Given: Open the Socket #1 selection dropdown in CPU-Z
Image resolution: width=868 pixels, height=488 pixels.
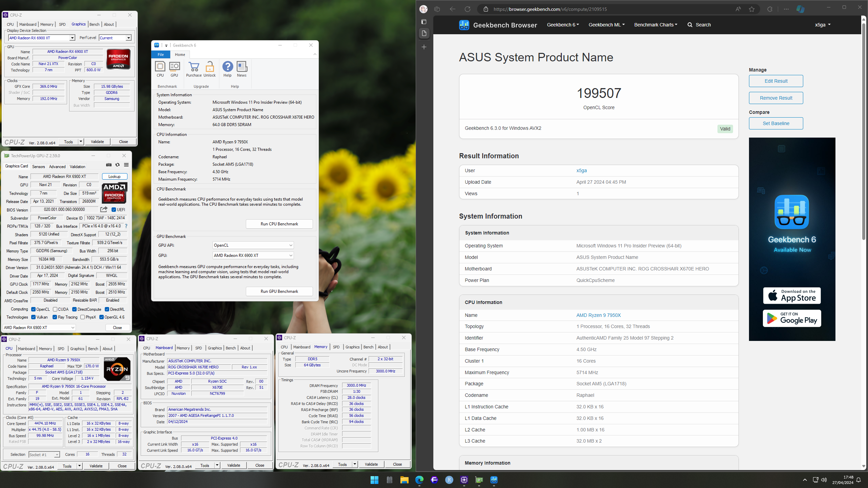Looking at the screenshot, I should tap(44, 455).
